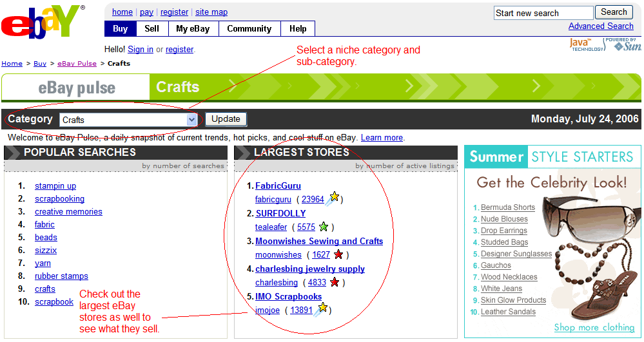Click the Shop more clothing link
Image resolution: width=644 pixels, height=342 pixels.
tap(594, 327)
